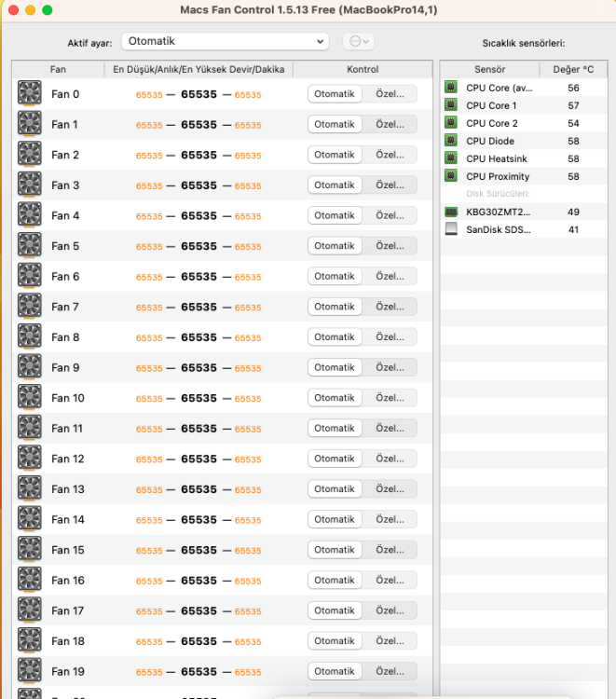Set Fan 5 control to Otomatik

[x=335, y=246]
